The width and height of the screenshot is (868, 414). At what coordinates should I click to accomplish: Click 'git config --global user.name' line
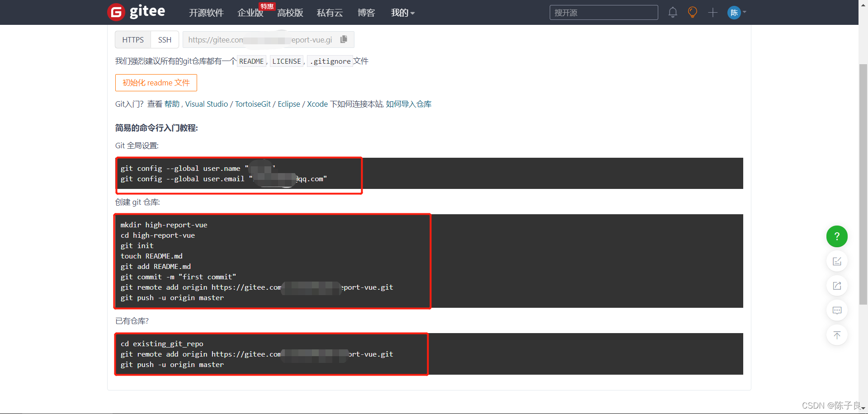[198, 168]
